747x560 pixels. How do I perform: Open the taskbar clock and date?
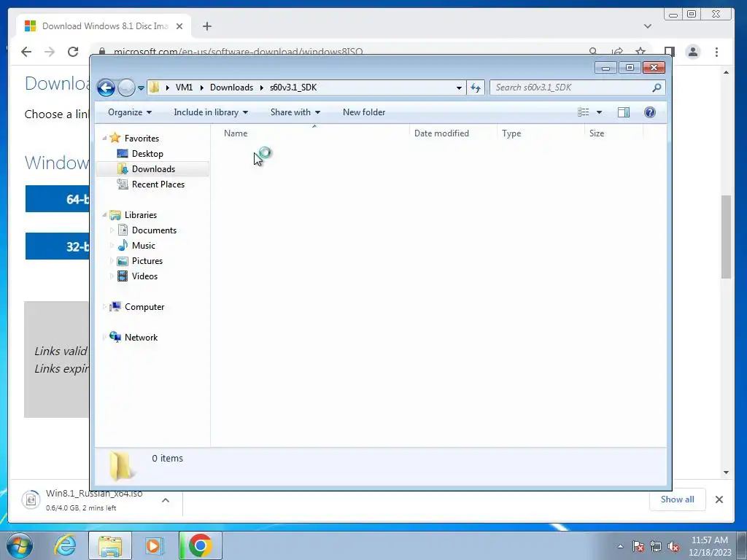(x=710, y=546)
